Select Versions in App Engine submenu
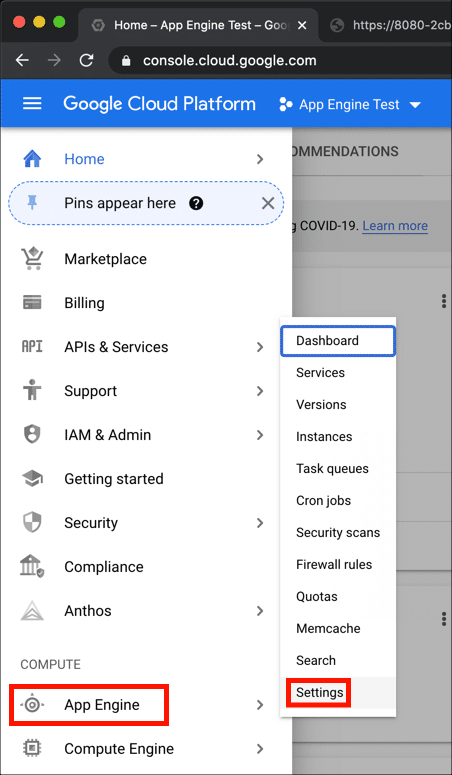The image size is (452, 775). coord(338,404)
